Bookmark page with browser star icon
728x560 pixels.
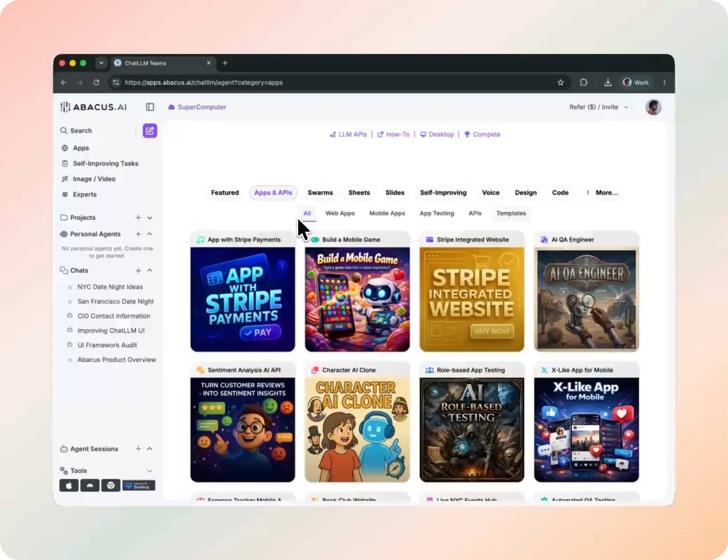[x=561, y=83]
